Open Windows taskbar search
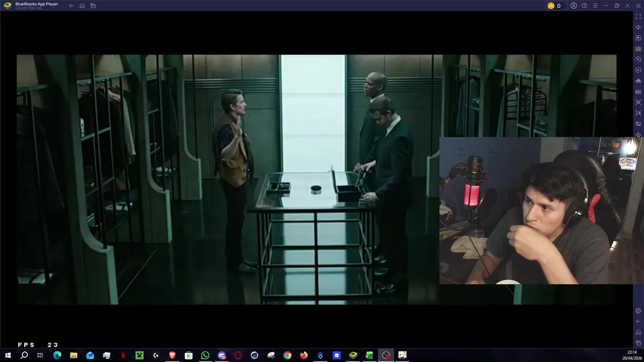 pos(24,355)
